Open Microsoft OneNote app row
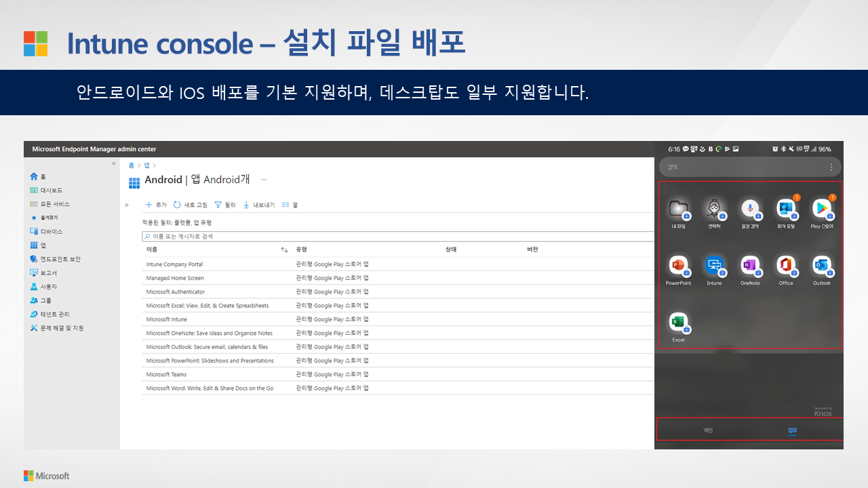 tap(398, 333)
